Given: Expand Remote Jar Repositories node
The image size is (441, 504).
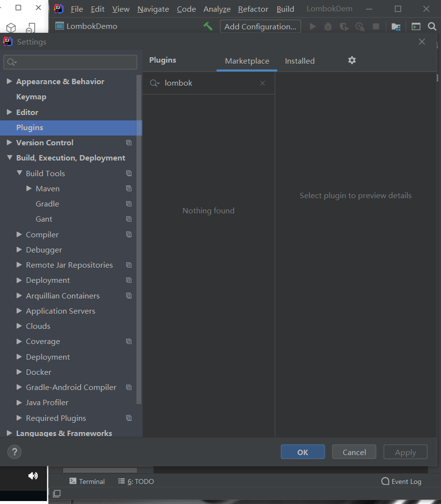Looking at the screenshot, I should coord(19,265).
